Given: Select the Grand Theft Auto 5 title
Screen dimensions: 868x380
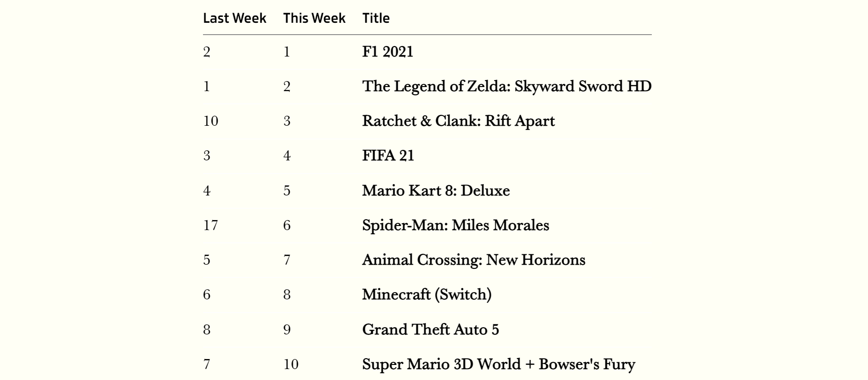Looking at the screenshot, I should (431, 329).
